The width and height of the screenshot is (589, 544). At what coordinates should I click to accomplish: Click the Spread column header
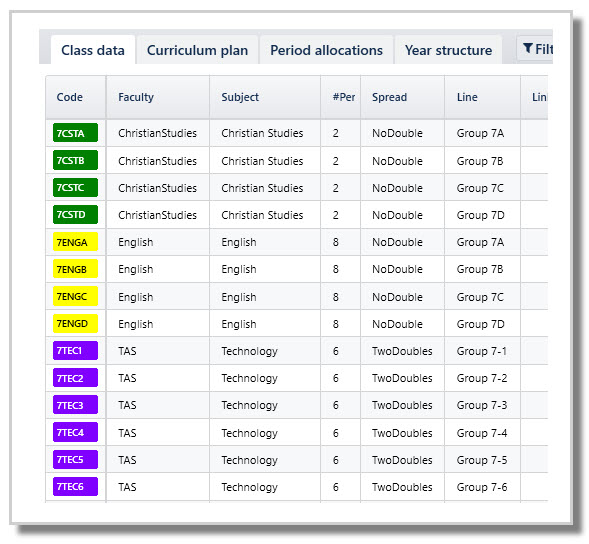pos(390,97)
